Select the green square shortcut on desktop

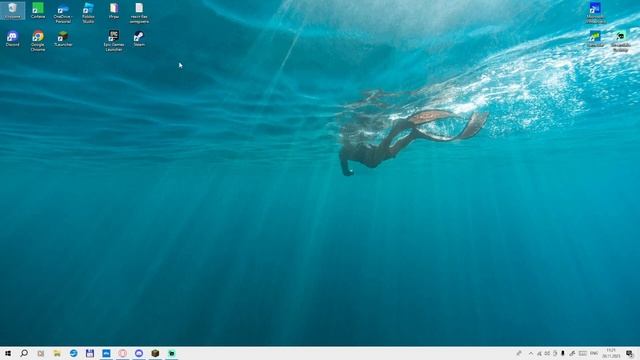tap(38, 11)
